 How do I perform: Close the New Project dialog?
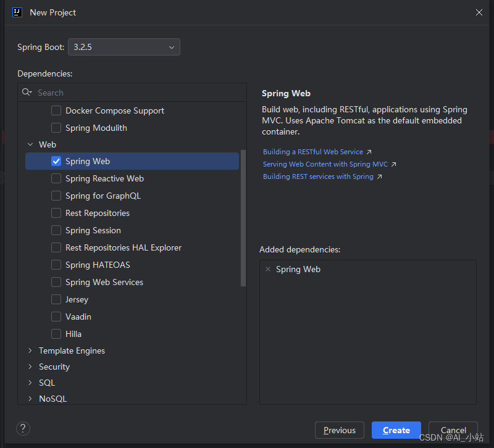coord(479,12)
